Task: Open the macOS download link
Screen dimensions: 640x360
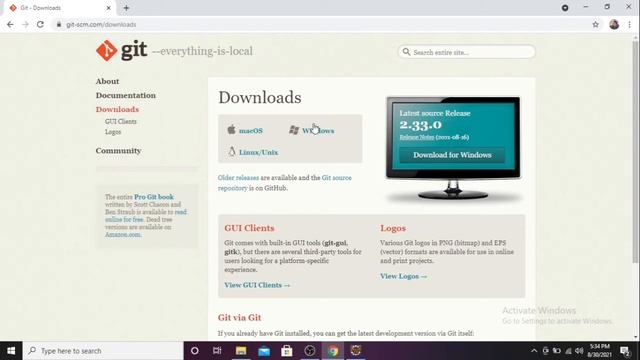Action: click(x=251, y=131)
